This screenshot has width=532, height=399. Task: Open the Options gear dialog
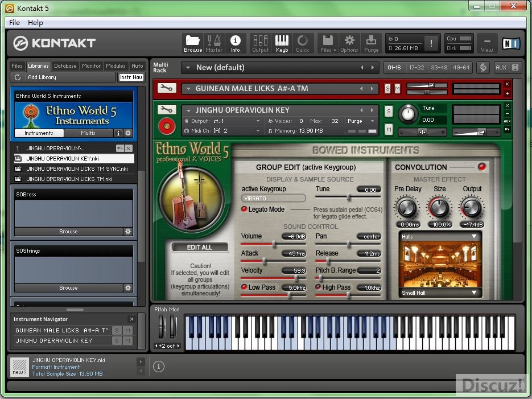coord(349,43)
